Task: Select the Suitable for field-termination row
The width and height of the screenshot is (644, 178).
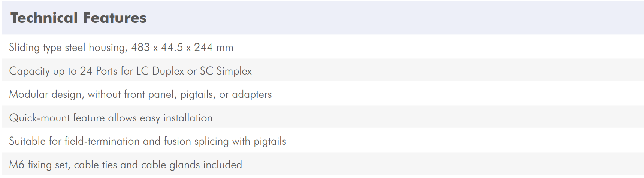Action: (323, 140)
